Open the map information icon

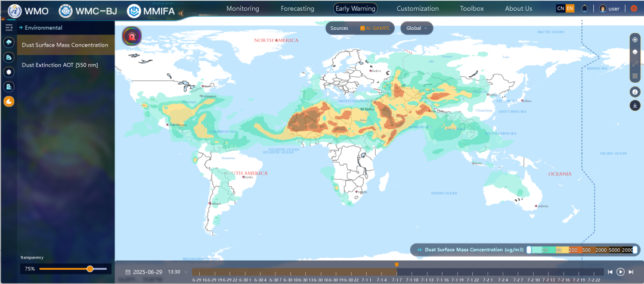[635, 92]
